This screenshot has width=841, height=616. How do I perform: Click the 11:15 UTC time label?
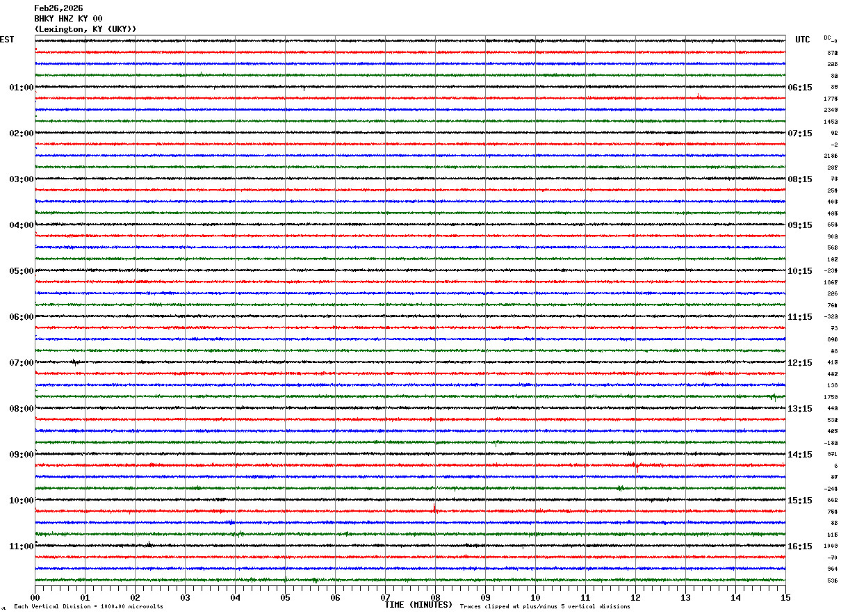(799, 317)
